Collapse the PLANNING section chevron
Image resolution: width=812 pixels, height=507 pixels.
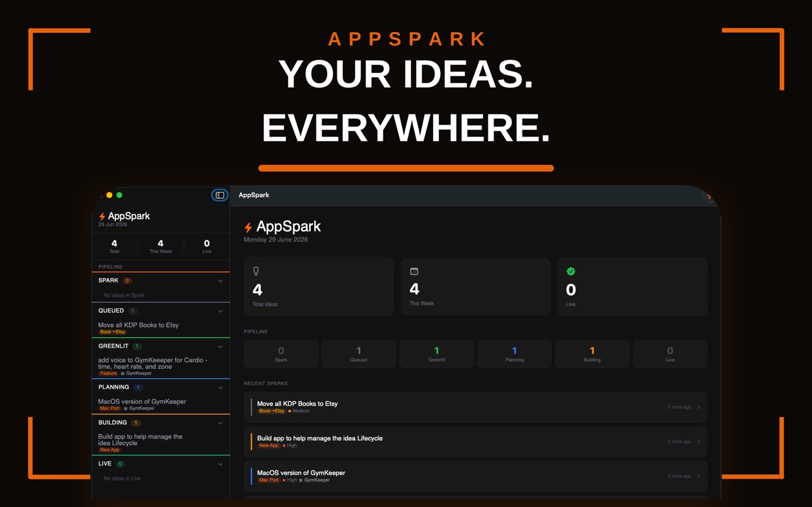click(220, 388)
